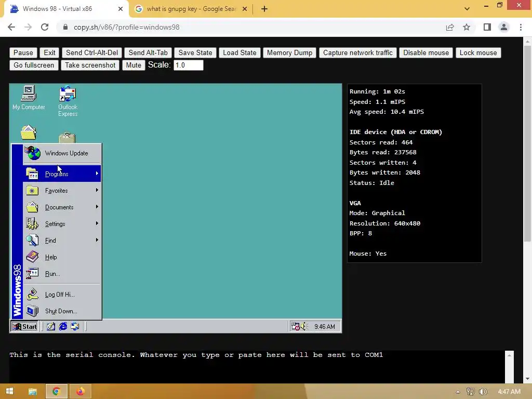Click host Windows start button
The width and height of the screenshot is (532, 399).
pos(9,392)
